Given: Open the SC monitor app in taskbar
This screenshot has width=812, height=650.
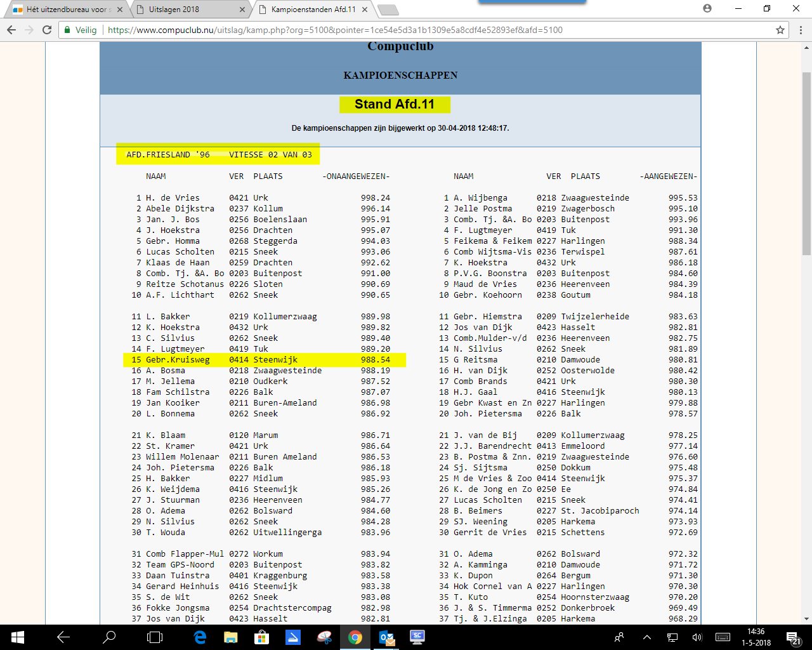Looking at the screenshot, I should [x=417, y=637].
